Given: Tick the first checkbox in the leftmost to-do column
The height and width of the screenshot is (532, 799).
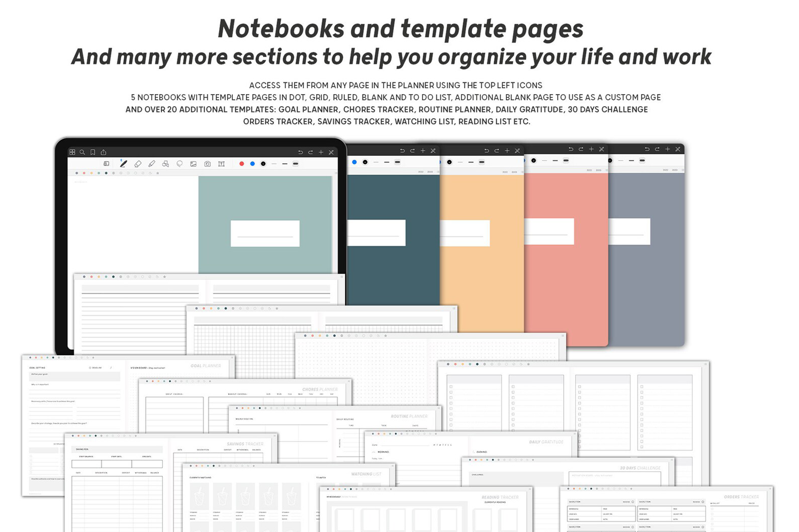Looking at the screenshot, I should coord(451,386).
